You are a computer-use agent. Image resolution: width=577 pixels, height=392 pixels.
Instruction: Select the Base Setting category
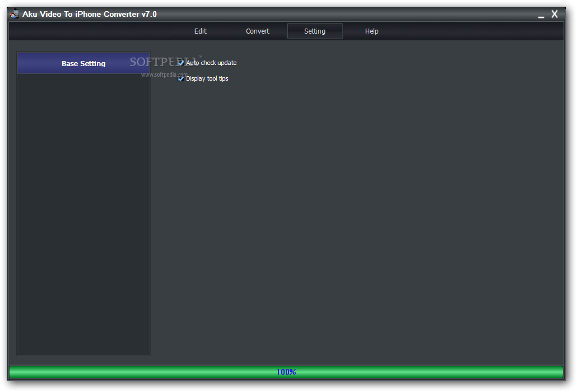(83, 63)
